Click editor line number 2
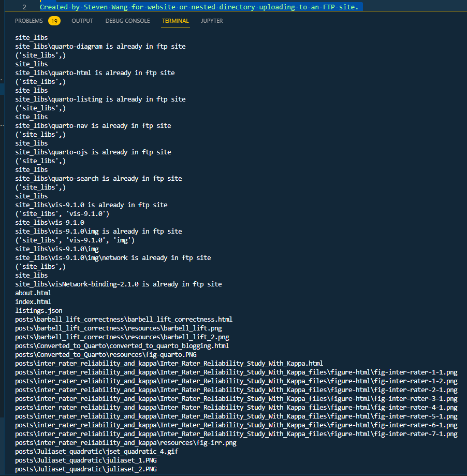The height and width of the screenshot is (476, 467). point(24,7)
